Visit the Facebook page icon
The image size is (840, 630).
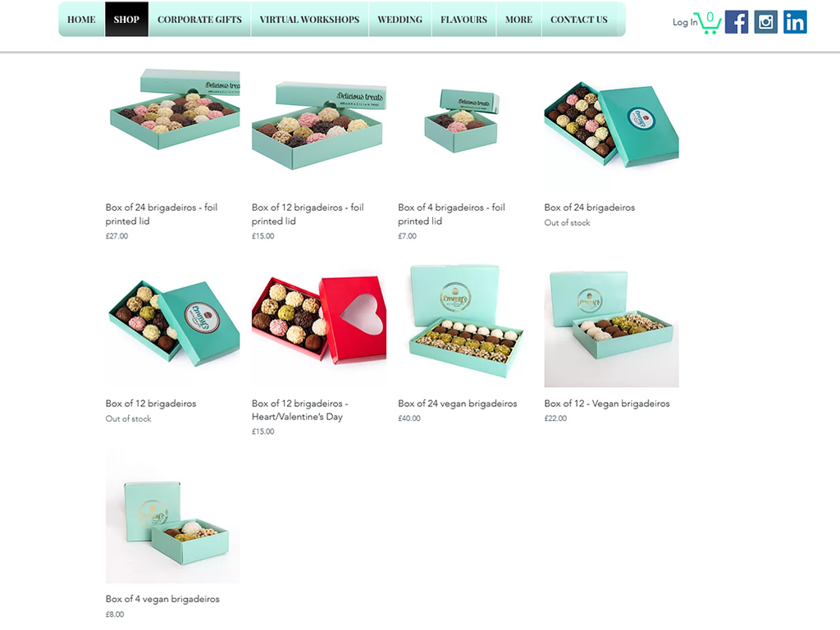tap(737, 22)
